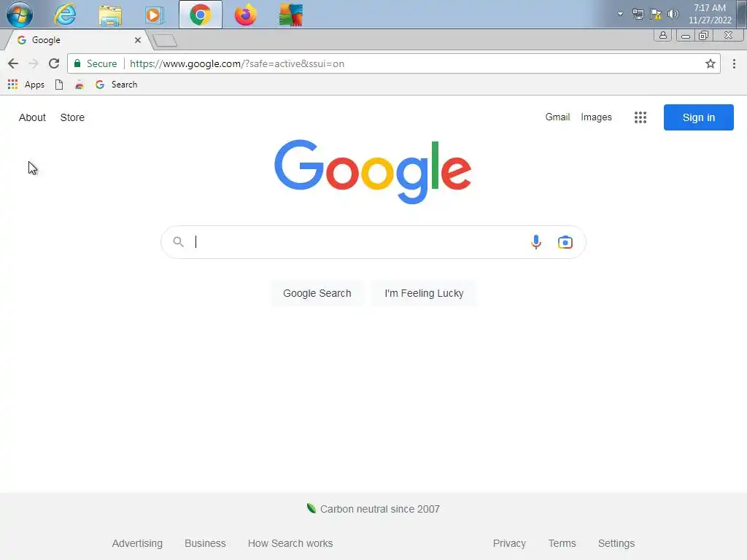
Task: Show hidden system tray icons arrow
Action: pos(620,14)
